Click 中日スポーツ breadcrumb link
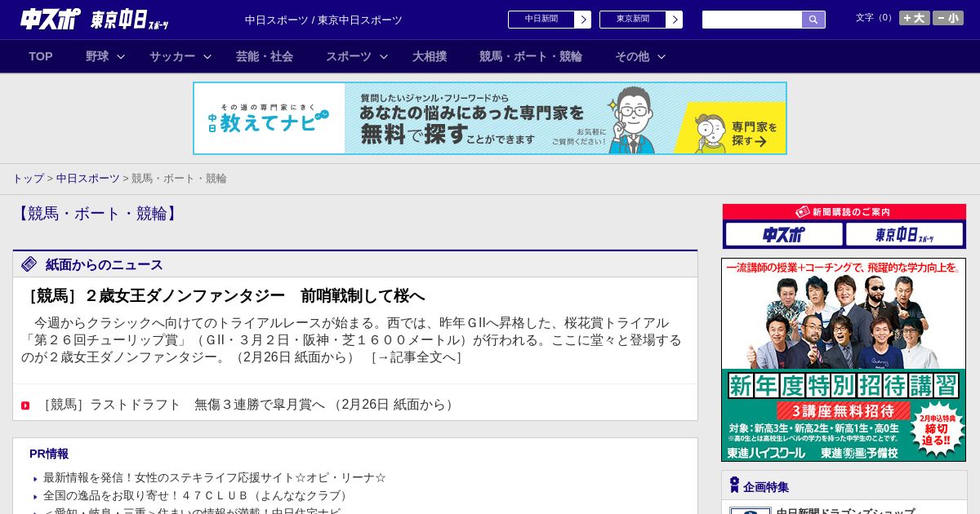The image size is (980, 514). coord(87,178)
